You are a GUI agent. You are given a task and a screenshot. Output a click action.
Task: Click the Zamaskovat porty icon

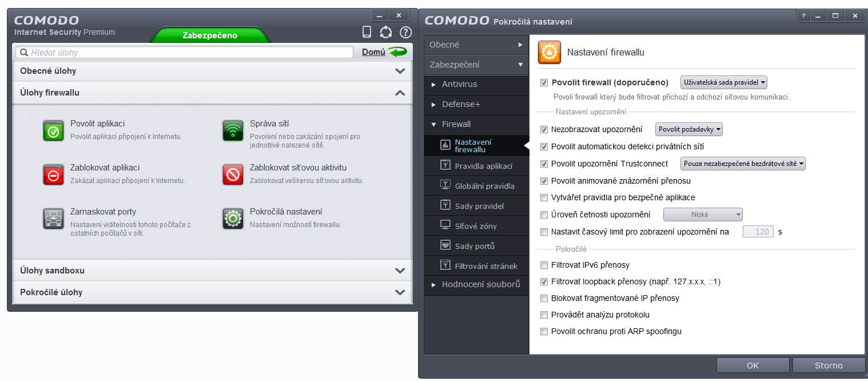(x=53, y=219)
